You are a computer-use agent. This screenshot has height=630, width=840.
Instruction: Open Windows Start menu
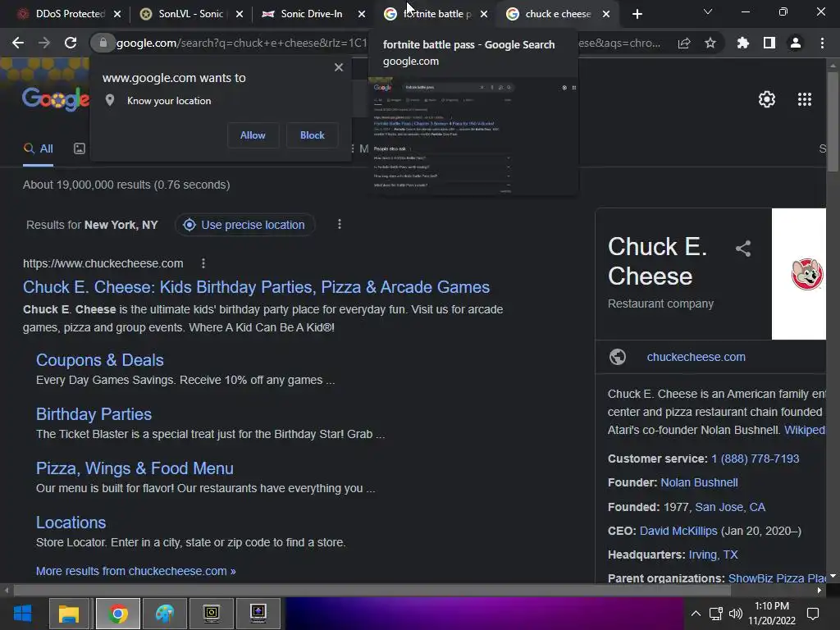click(x=22, y=613)
